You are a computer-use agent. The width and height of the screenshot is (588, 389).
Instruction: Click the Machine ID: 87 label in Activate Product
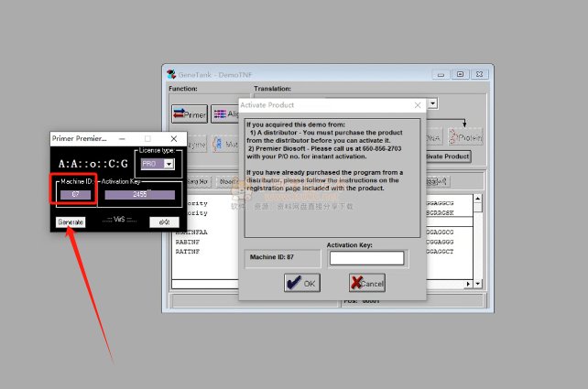[272, 257]
